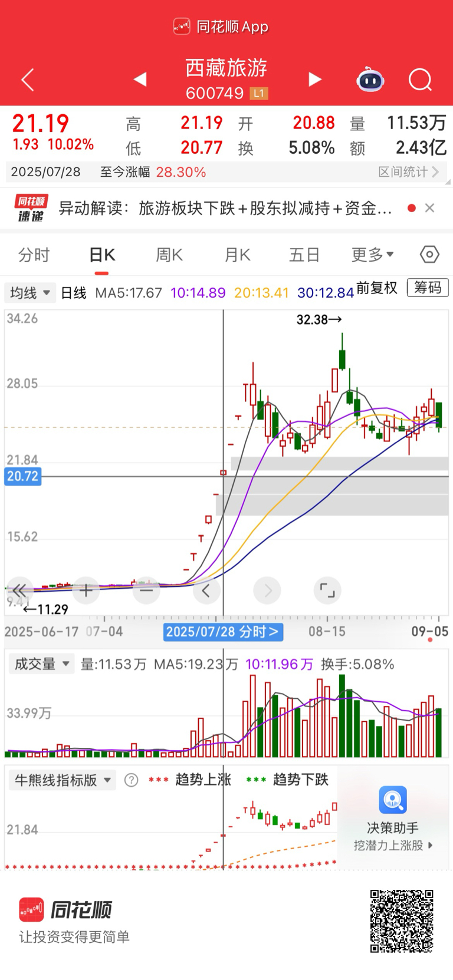Zoom out chart with minus button

click(x=146, y=590)
